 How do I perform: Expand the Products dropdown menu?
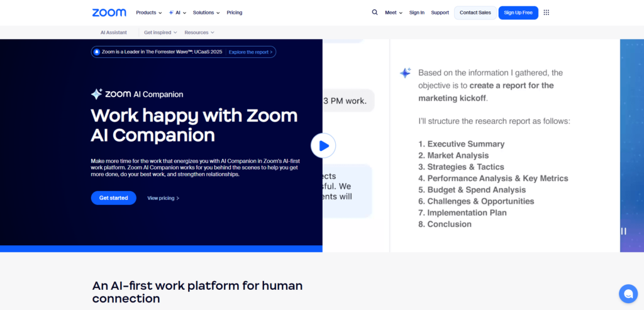[148, 13]
